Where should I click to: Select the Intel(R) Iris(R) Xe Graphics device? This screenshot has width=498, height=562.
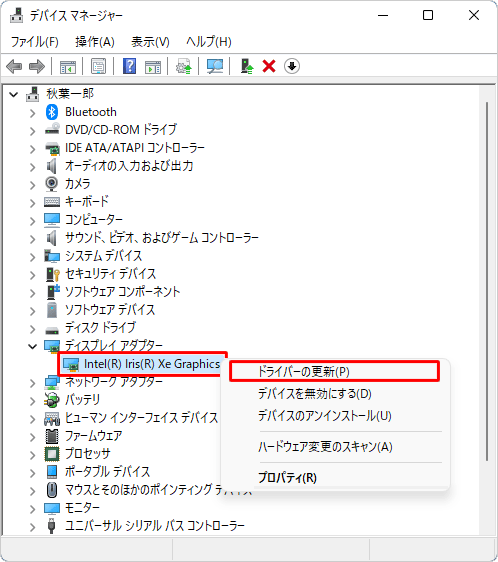click(x=142, y=364)
